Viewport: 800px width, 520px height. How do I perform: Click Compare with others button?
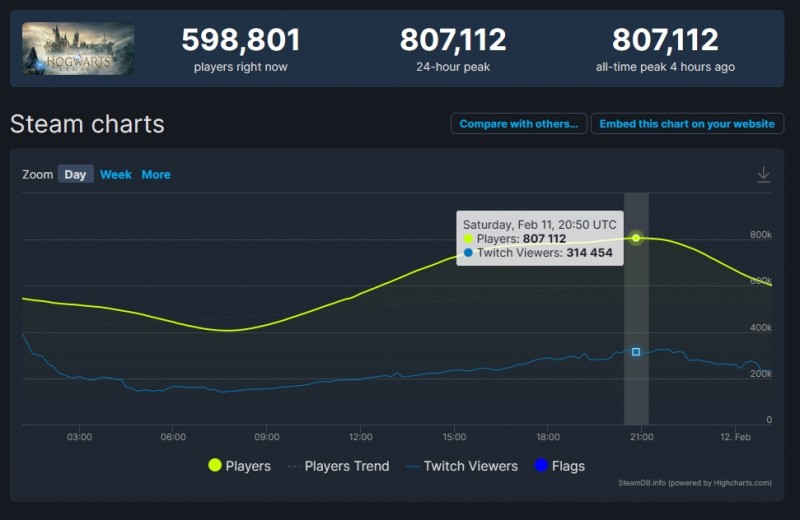coord(518,123)
